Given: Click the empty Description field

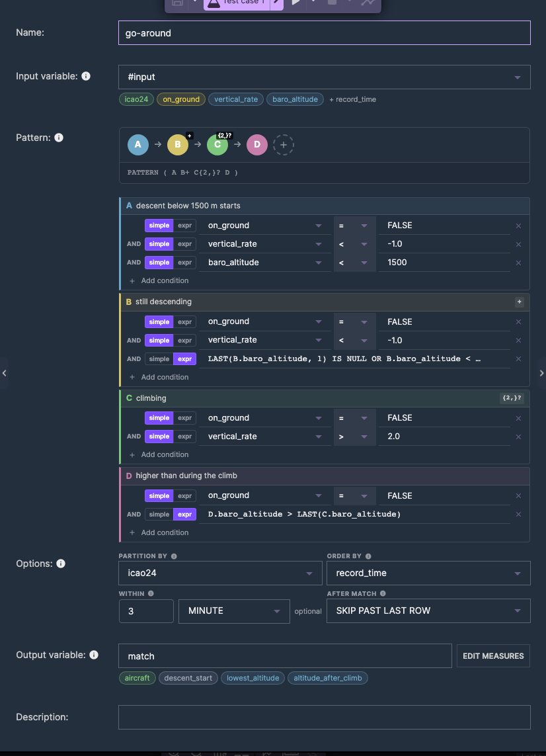Looking at the screenshot, I should coord(325,718).
